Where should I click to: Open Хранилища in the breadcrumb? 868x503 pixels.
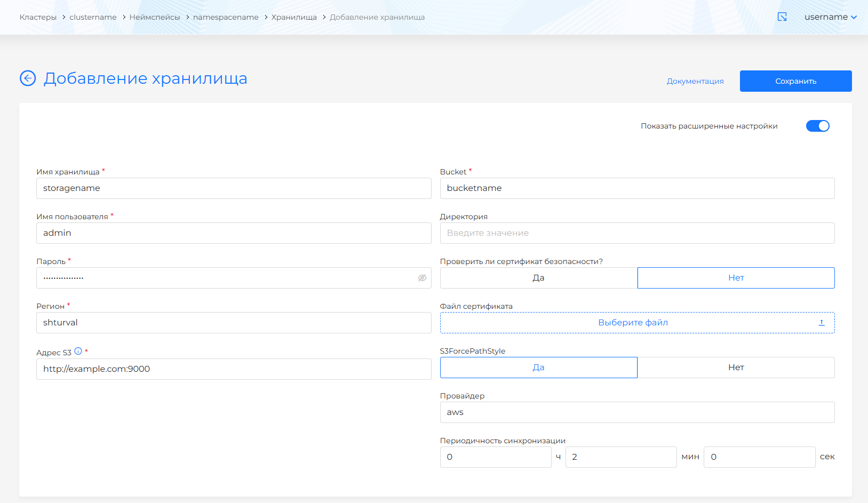[x=294, y=17]
